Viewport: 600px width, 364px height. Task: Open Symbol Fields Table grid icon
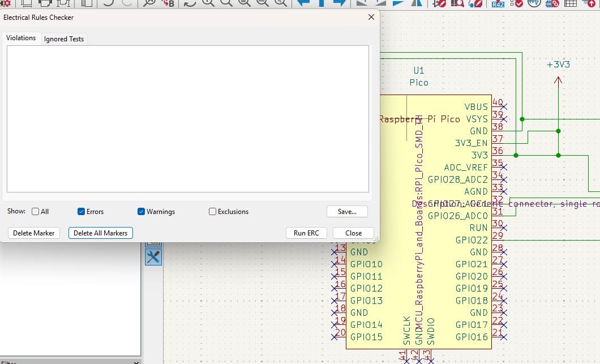pyautogui.click(x=571, y=3)
